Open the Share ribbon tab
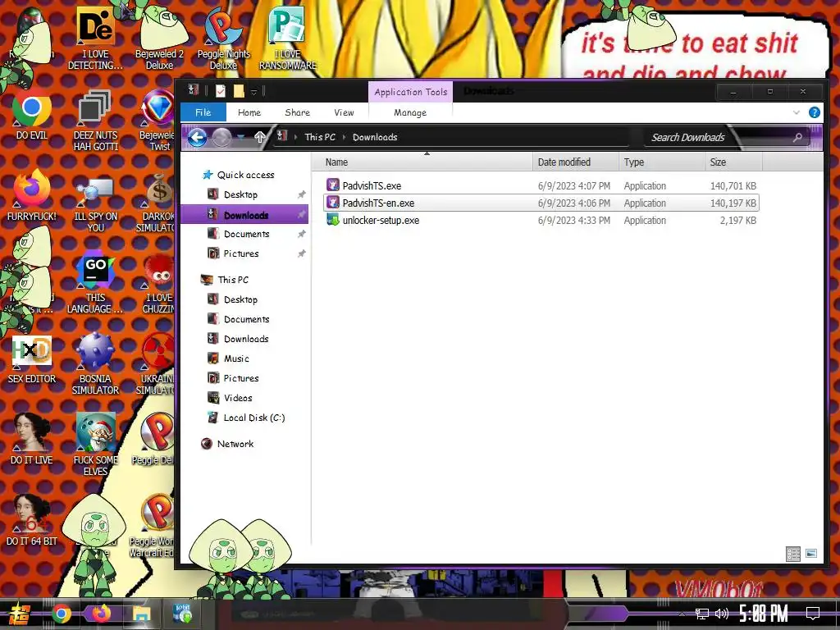840x630 pixels. coord(297,112)
